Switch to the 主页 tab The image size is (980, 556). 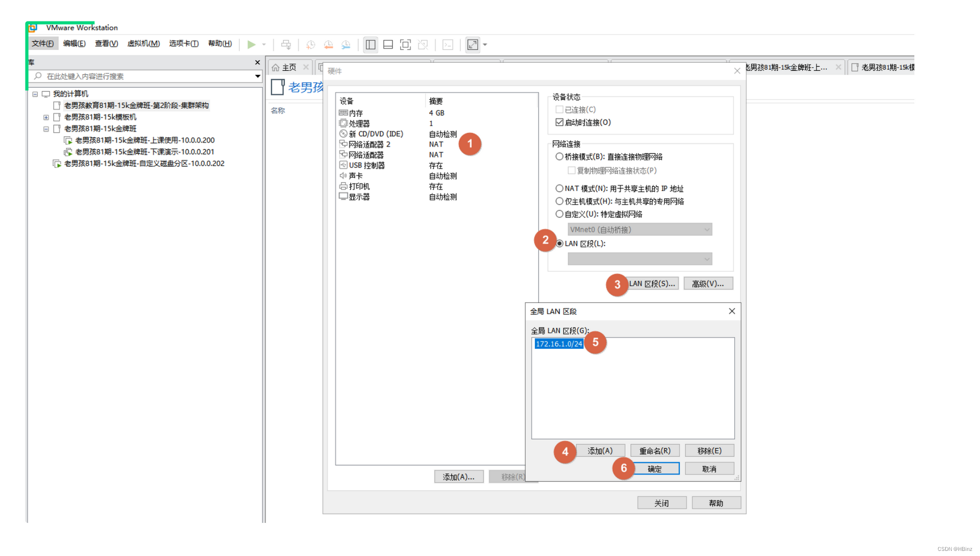coord(289,67)
